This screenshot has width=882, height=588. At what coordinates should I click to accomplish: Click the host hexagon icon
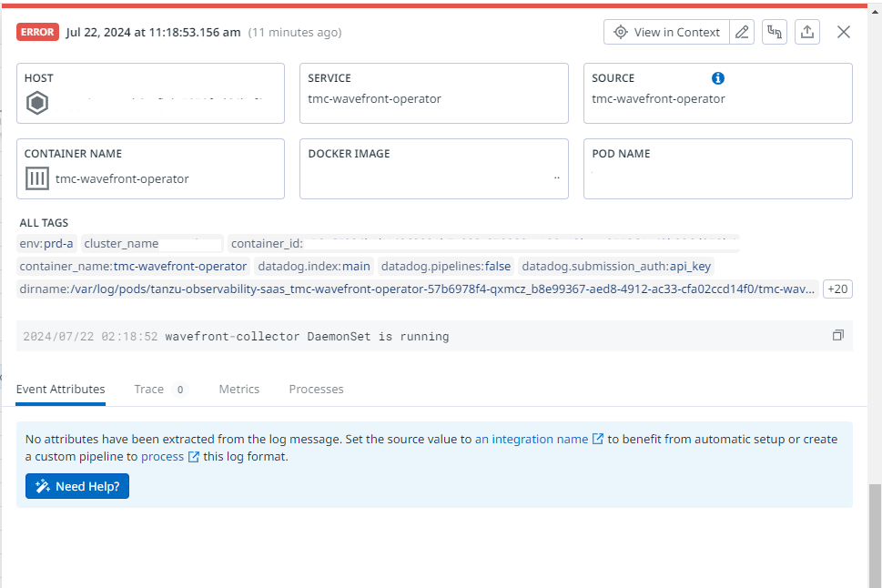click(x=37, y=103)
